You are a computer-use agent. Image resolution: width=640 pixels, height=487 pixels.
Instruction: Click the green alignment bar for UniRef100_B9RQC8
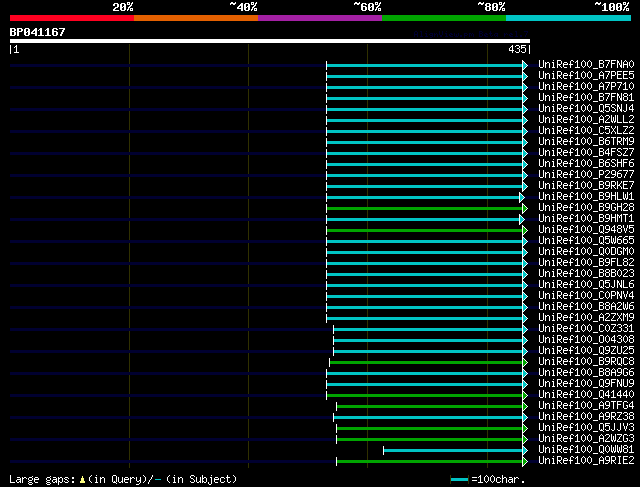click(426, 362)
